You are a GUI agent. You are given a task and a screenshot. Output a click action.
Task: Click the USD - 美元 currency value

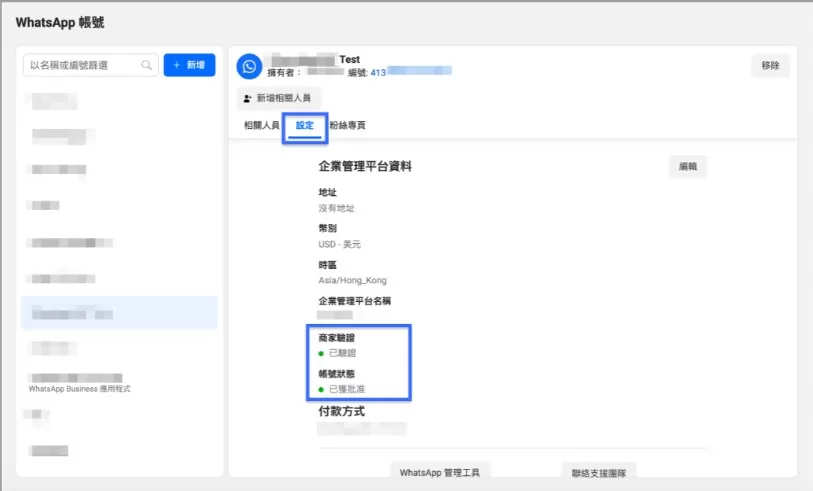click(x=341, y=245)
